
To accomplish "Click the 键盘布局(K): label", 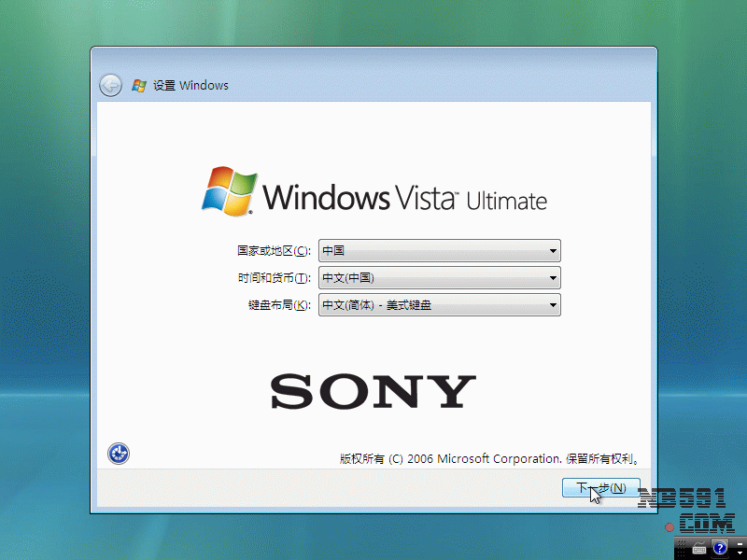I will click(x=279, y=305).
